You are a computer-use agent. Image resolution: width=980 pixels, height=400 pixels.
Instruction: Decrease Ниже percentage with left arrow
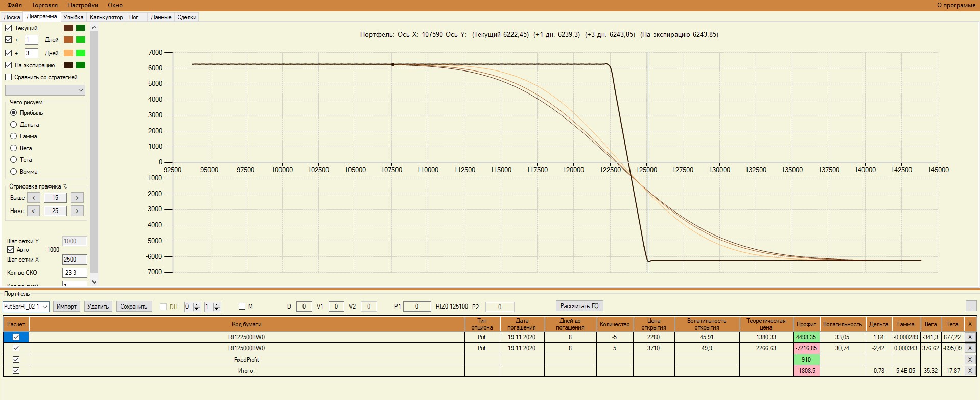pos(33,211)
